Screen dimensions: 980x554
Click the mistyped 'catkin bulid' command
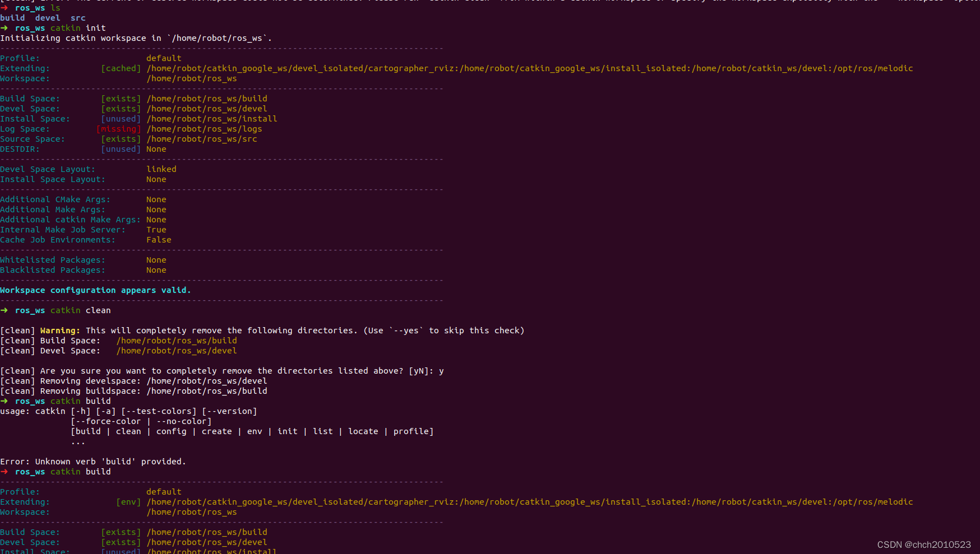[x=81, y=401]
